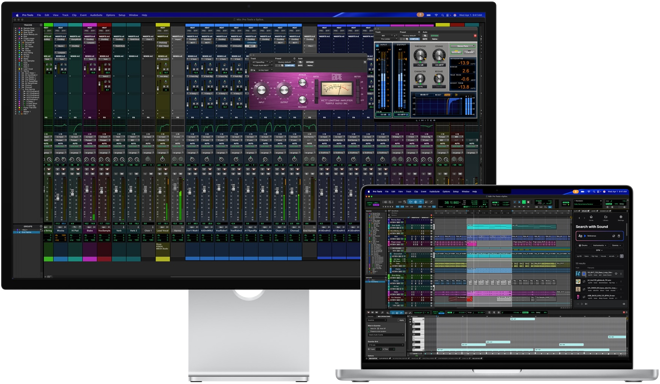Open the Options menu on the laptop
The width and height of the screenshot is (660, 384).
coord(446,192)
